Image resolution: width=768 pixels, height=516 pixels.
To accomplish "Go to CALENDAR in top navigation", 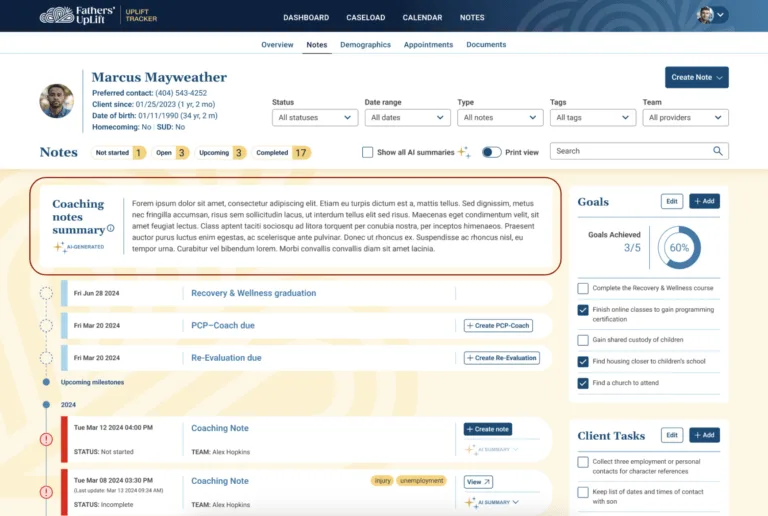I will tap(422, 18).
